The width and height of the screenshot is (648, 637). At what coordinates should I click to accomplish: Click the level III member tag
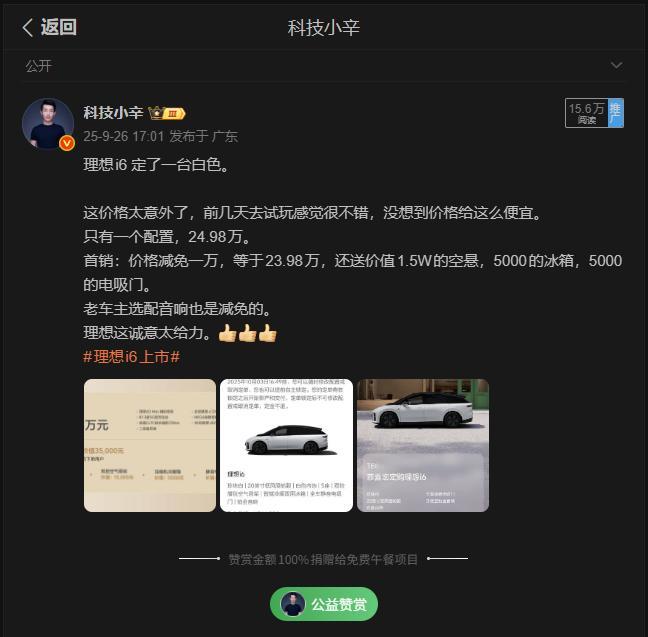pos(174,113)
